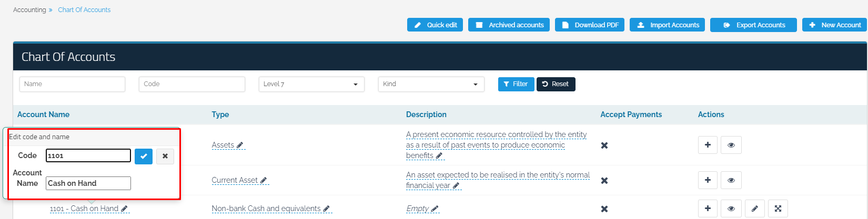Click pencil icon beside Non-bank Cash and equivalents
The width and height of the screenshot is (868, 219).
click(x=327, y=208)
